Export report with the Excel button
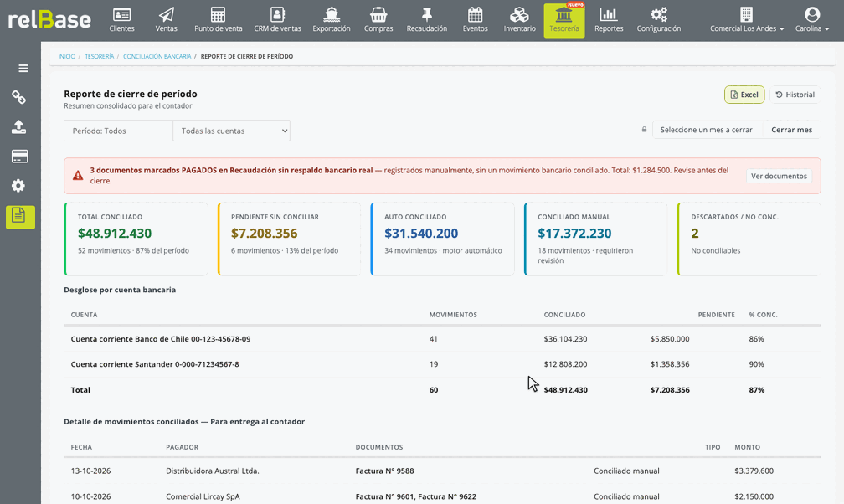This screenshot has width=844, height=504. coord(744,95)
